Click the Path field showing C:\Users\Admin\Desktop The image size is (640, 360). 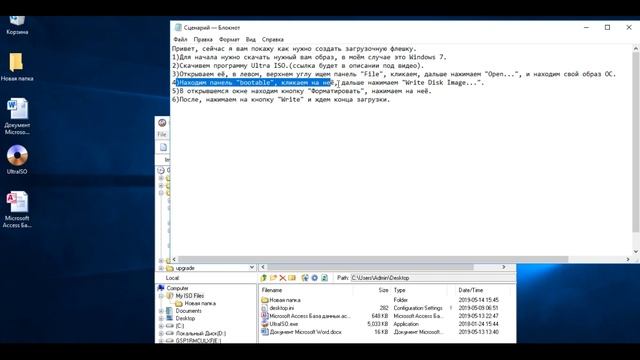[432, 278]
